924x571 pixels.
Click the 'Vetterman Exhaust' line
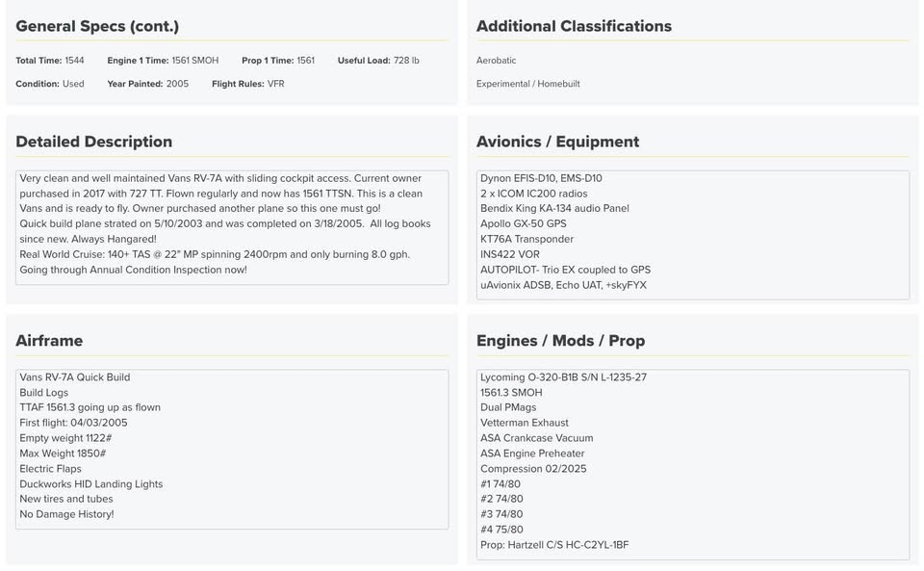[x=525, y=423]
